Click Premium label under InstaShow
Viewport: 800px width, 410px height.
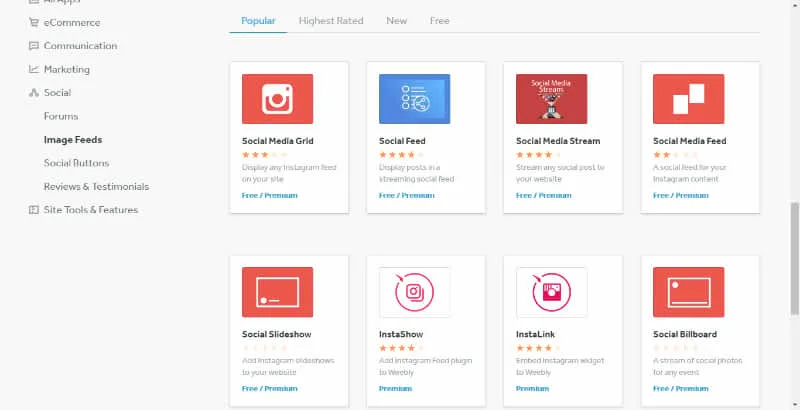pos(395,389)
